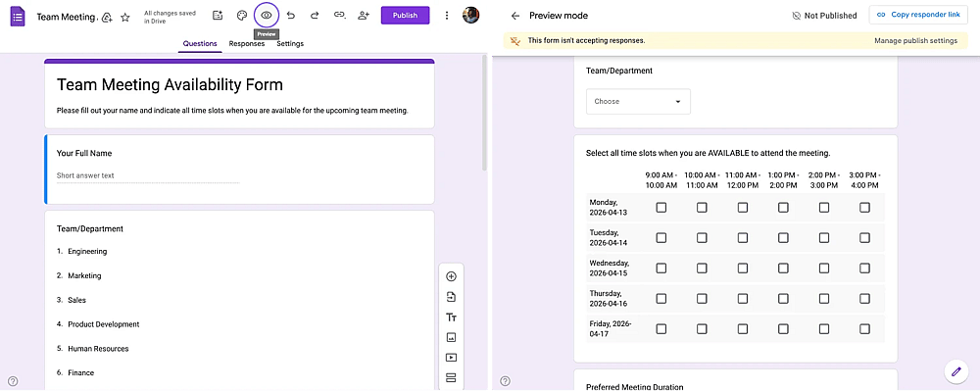Check Wednesday 2:00 PM - 3:00 PM slot
Screen dimensions: 980x391
click(824, 268)
